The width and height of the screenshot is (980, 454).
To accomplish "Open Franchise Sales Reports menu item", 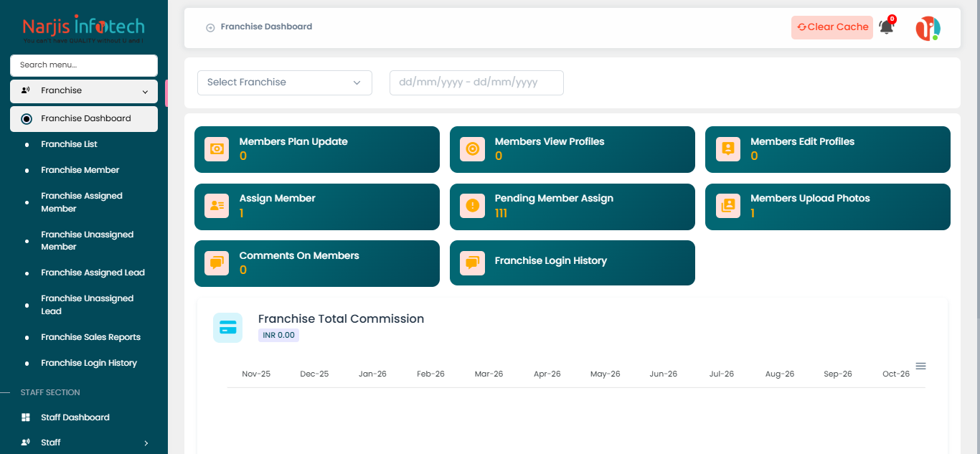I will coord(90,337).
